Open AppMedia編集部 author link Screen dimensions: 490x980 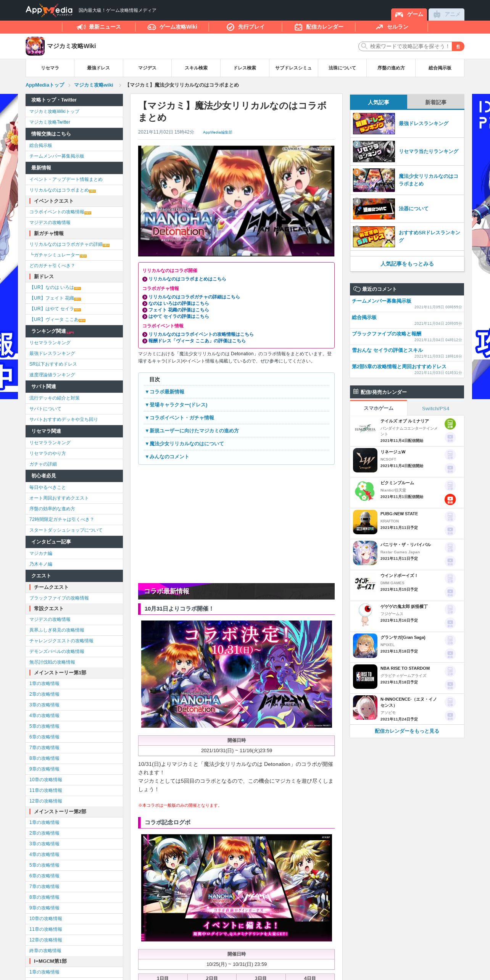click(x=218, y=132)
